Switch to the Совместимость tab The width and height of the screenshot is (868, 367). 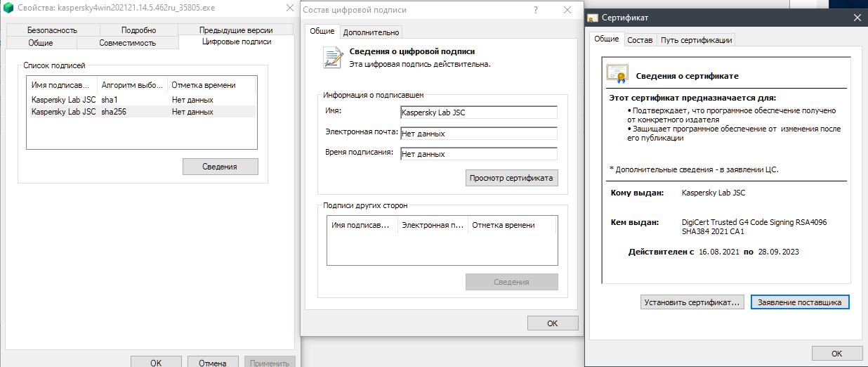[127, 43]
